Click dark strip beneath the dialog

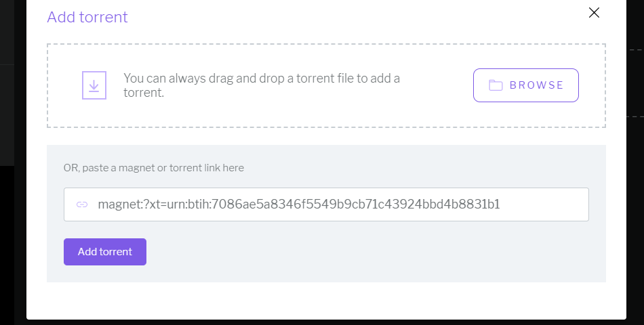coord(326,322)
